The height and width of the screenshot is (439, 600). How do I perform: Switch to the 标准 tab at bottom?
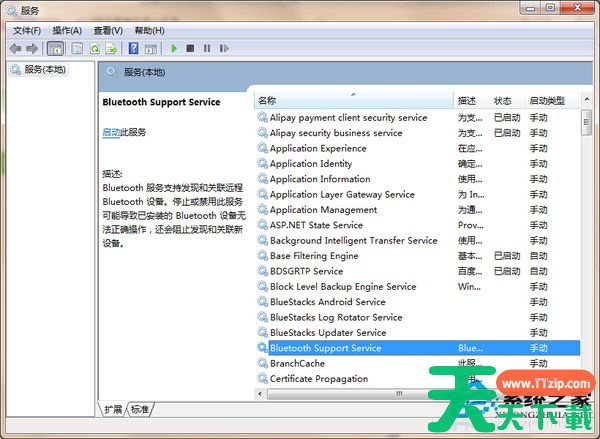tap(140, 409)
